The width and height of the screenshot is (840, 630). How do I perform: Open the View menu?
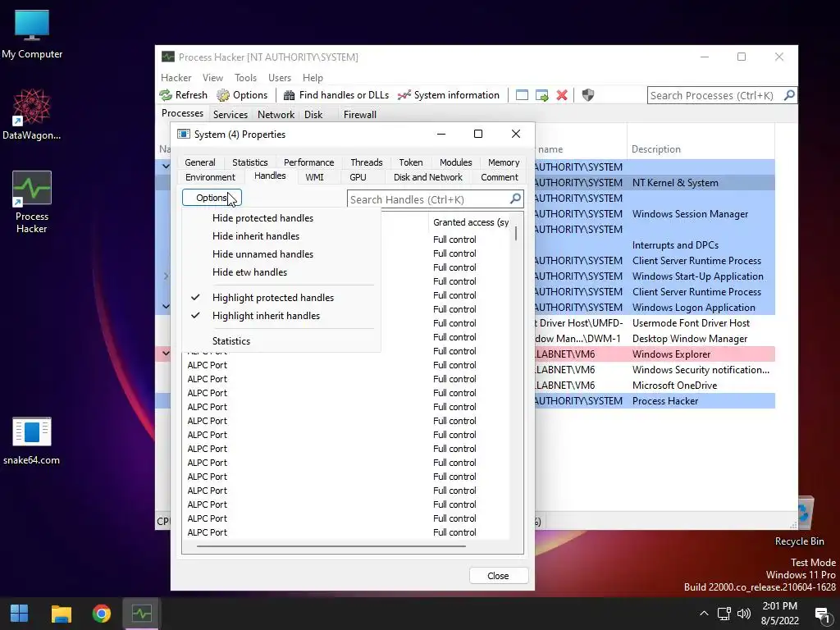point(212,78)
